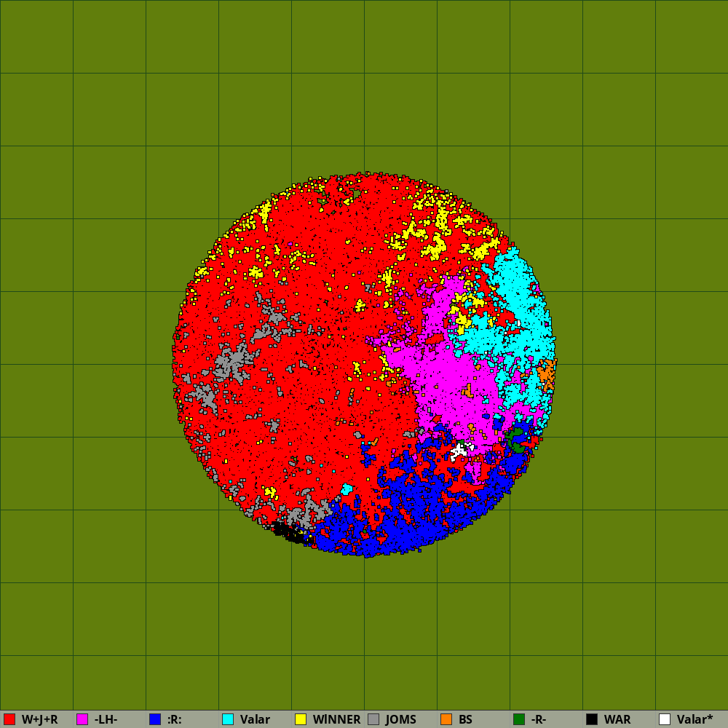Select the 'Valar' legend label next to cyan

tap(255, 719)
